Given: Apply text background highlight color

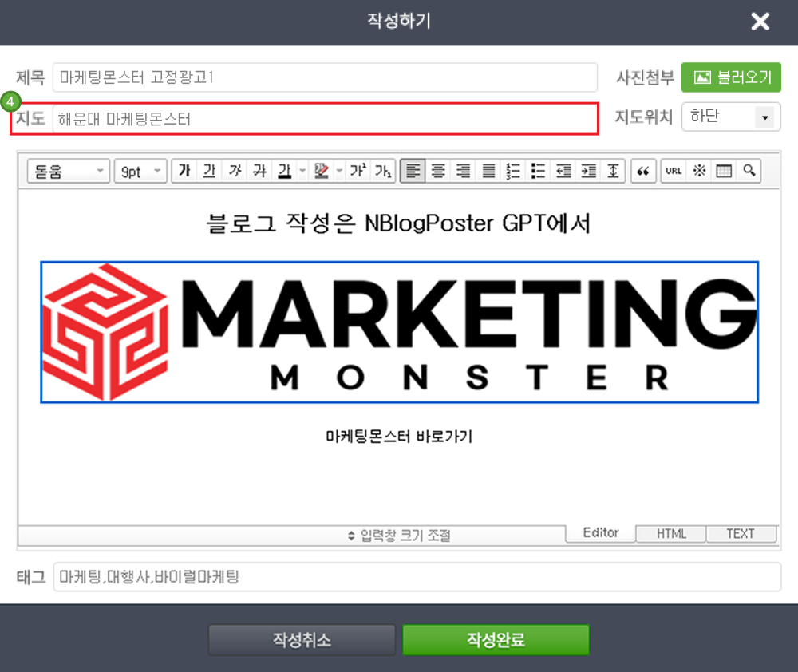Looking at the screenshot, I should tap(321, 171).
